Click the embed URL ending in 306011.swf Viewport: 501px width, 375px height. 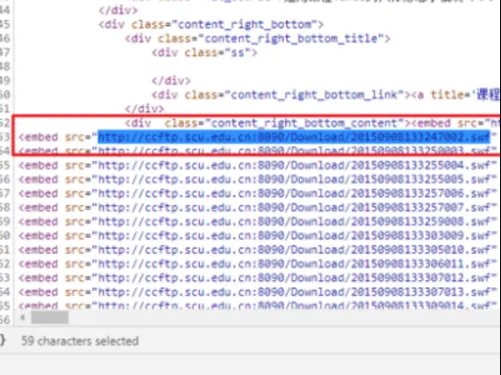click(295, 264)
